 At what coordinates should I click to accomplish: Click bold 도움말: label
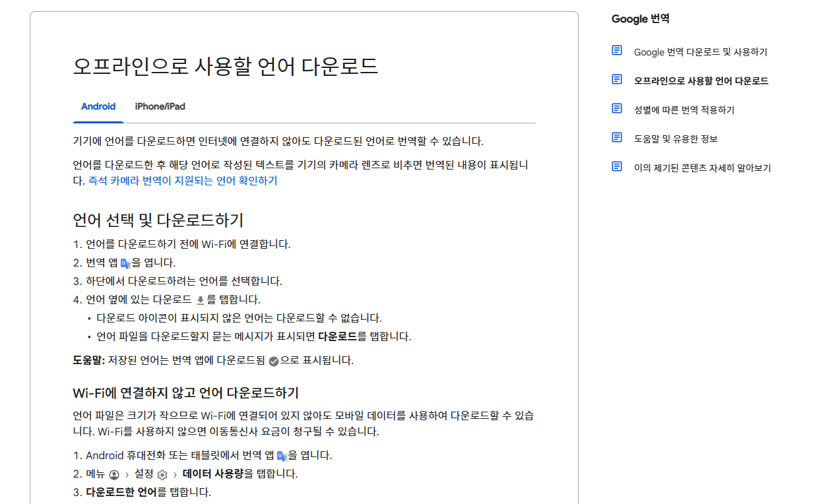(89, 360)
